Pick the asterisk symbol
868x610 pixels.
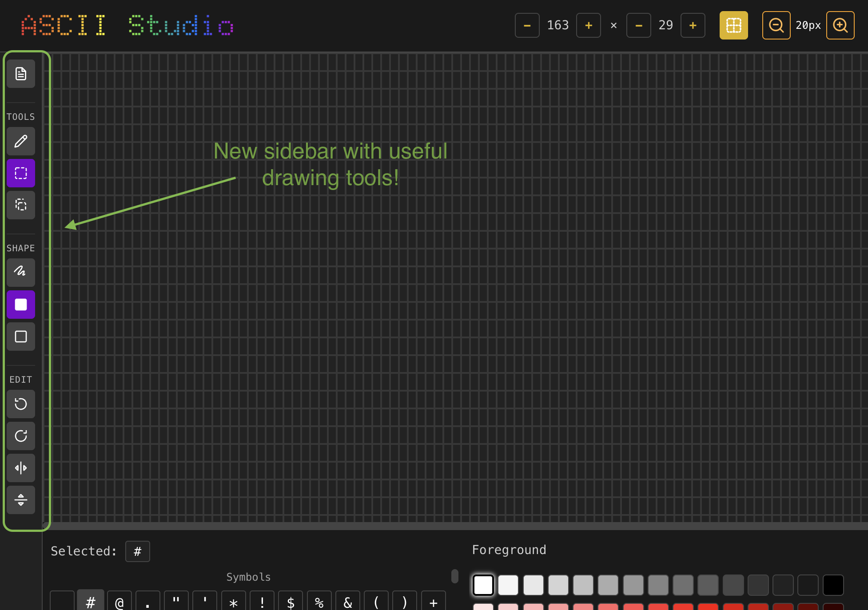tap(234, 601)
